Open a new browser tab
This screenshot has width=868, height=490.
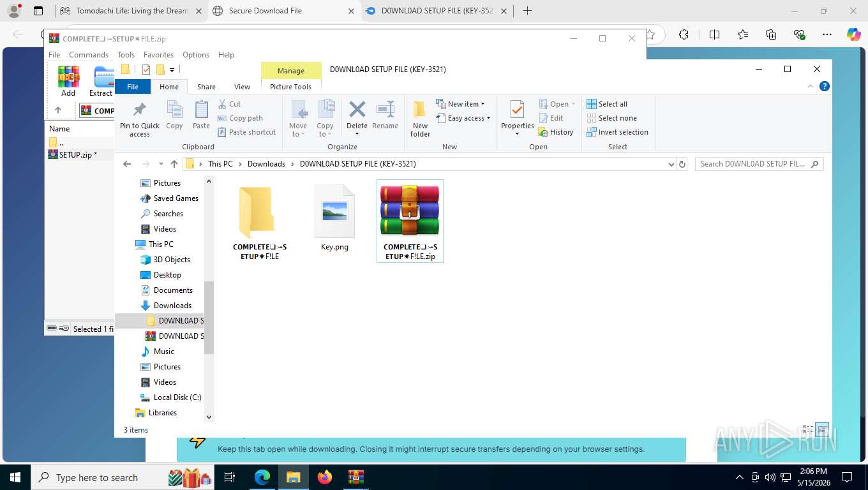click(527, 11)
